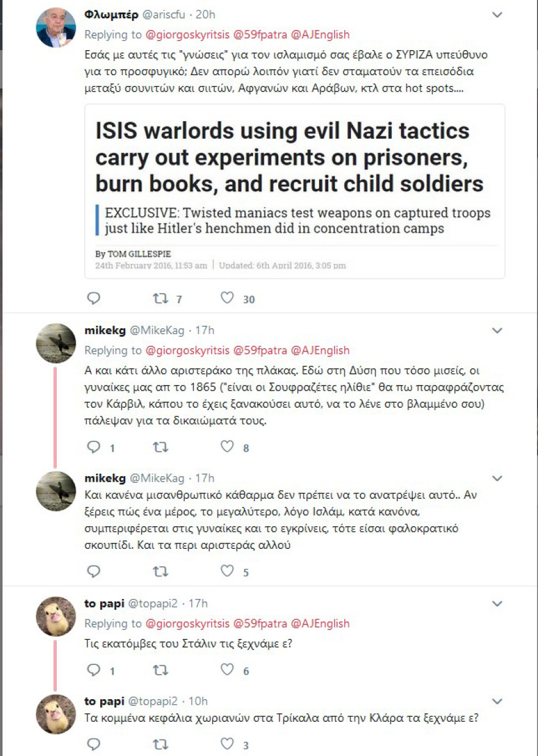Open more options on Φλωμπέρ's tweet
This screenshot has width=538, height=756.
pyautogui.click(x=498, y=15)
